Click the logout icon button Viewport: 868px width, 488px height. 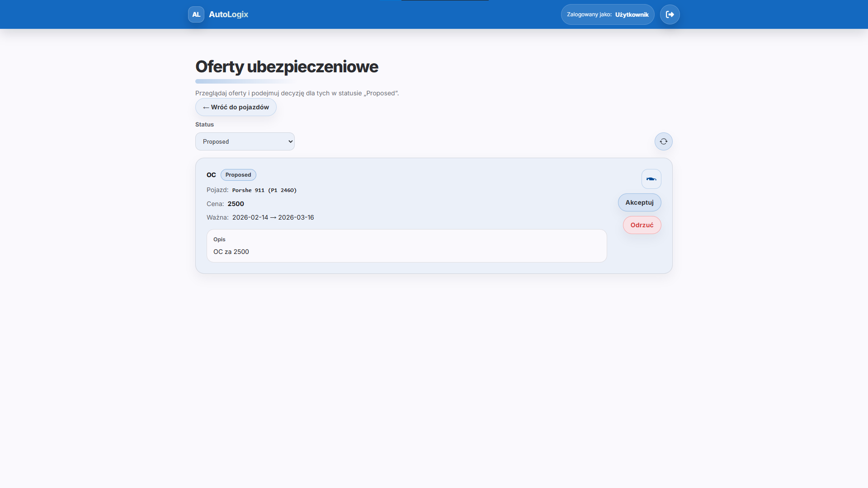pos(670,14)
